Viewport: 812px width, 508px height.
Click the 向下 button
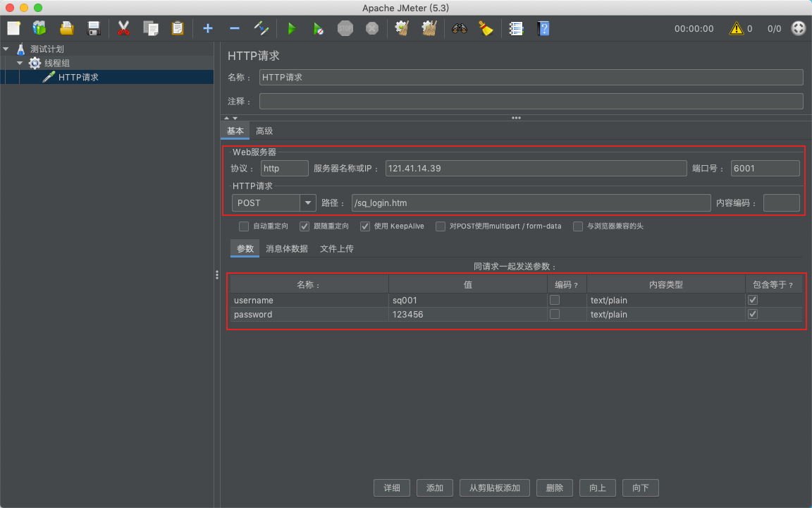pos(641,488)
